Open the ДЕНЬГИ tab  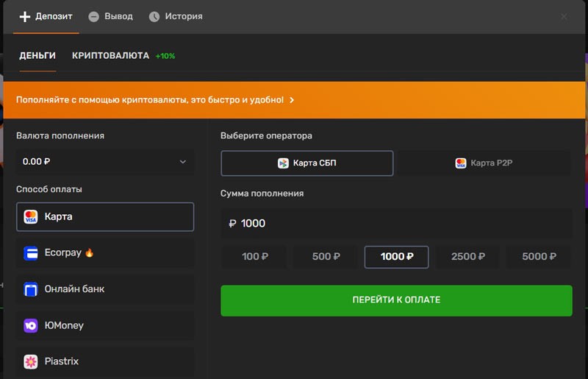37,56
